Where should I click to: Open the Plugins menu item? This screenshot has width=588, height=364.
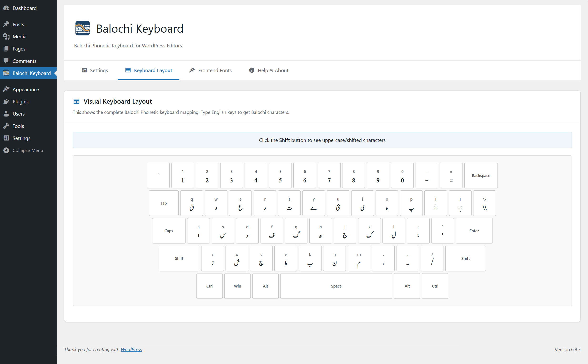(28, 101)
